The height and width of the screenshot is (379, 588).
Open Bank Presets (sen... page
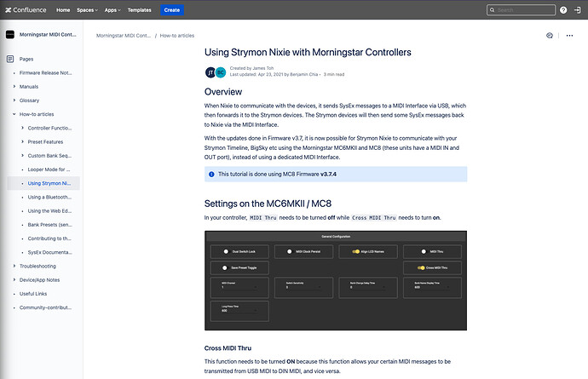coord(50,225)
